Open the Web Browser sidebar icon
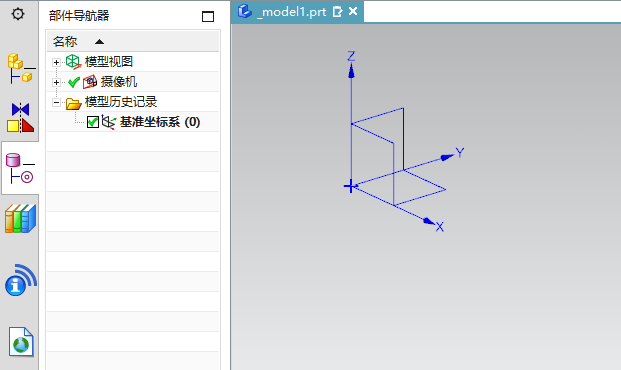Screen dimensions: 621x370 tap(21, 341)
